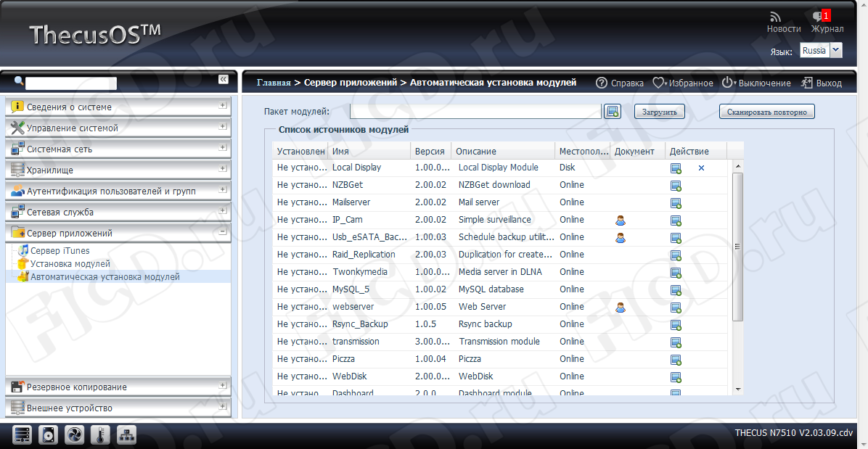Expand the Резервное копирование section

pos(223,385)
